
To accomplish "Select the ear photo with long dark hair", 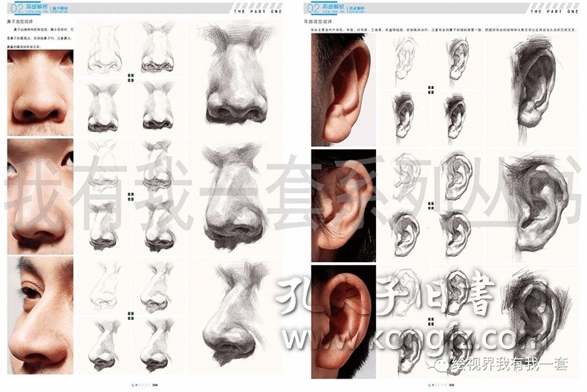I will [x=343, y=206].
